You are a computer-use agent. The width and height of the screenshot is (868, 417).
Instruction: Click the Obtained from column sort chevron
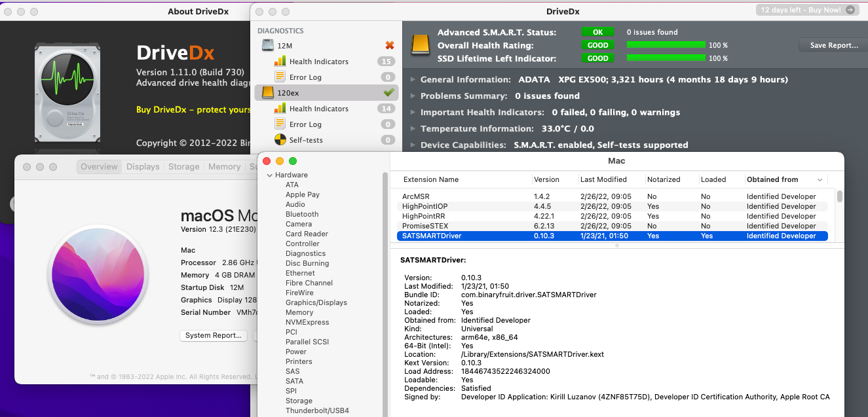tap(820, 180)
